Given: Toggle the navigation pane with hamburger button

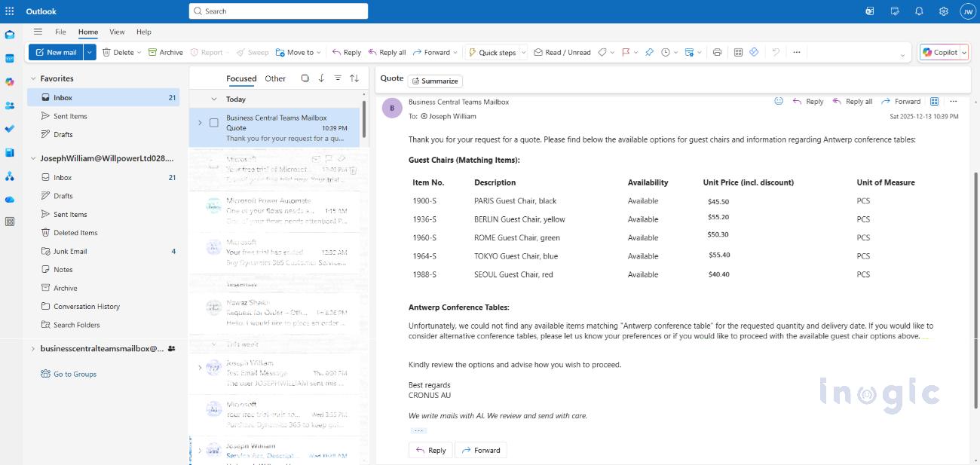Looking at the screenshot, I should coord(38,32).
